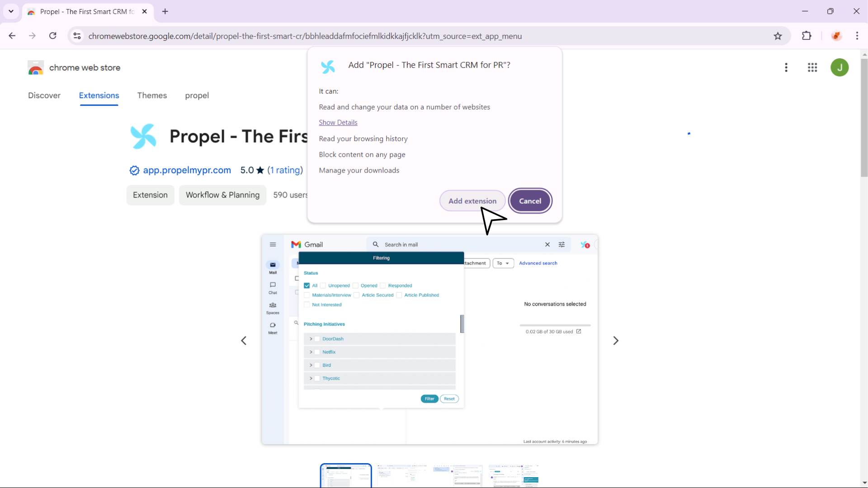Open the app.propelmypr.com publisher link

pyautogui.click(x=187, y=170)
